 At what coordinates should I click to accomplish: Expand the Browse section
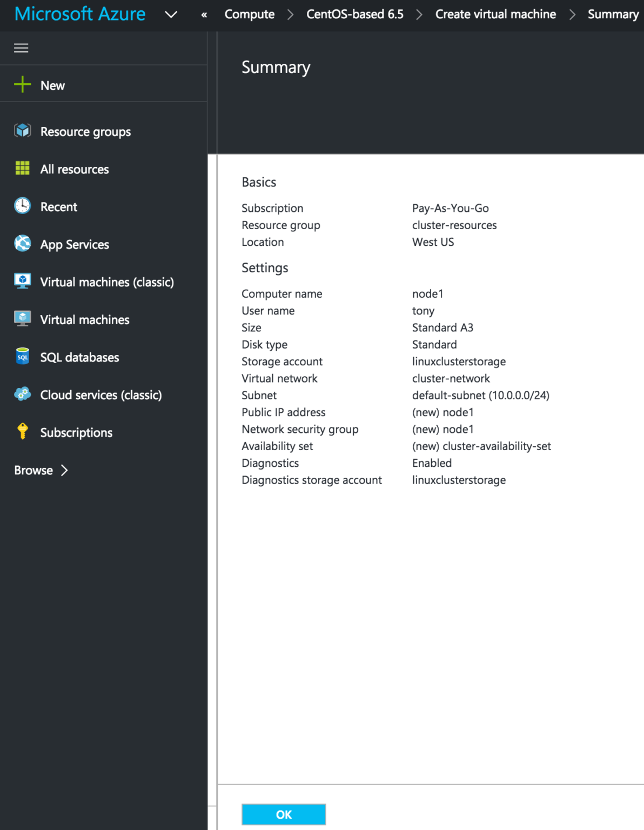click(x=41, y=470)
